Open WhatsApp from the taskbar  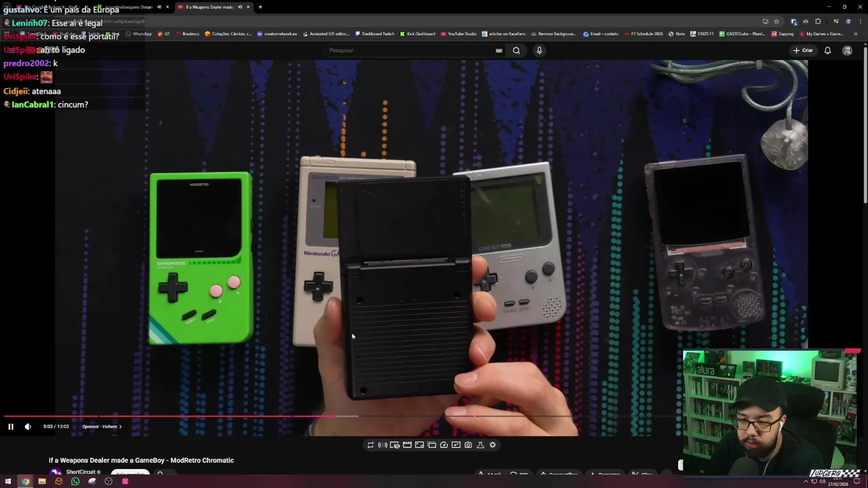[x=75, y=481]
